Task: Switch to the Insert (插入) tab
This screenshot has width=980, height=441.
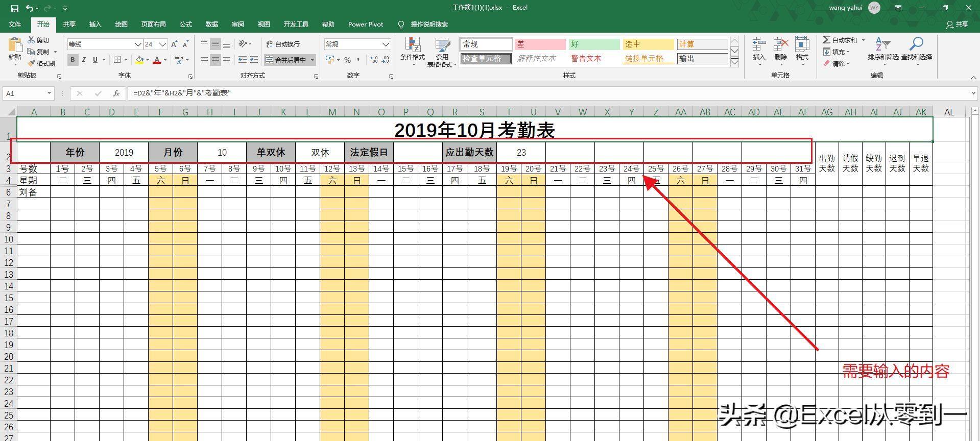Action: (95, 24)
